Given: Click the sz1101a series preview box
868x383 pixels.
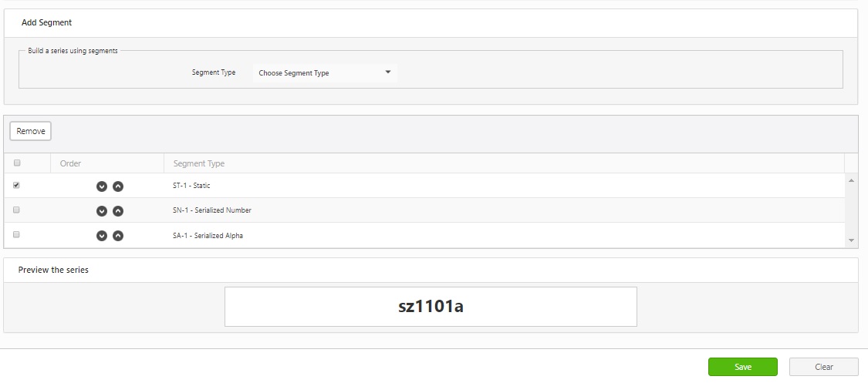Looking at the screenshot, I should click(431, 307).
